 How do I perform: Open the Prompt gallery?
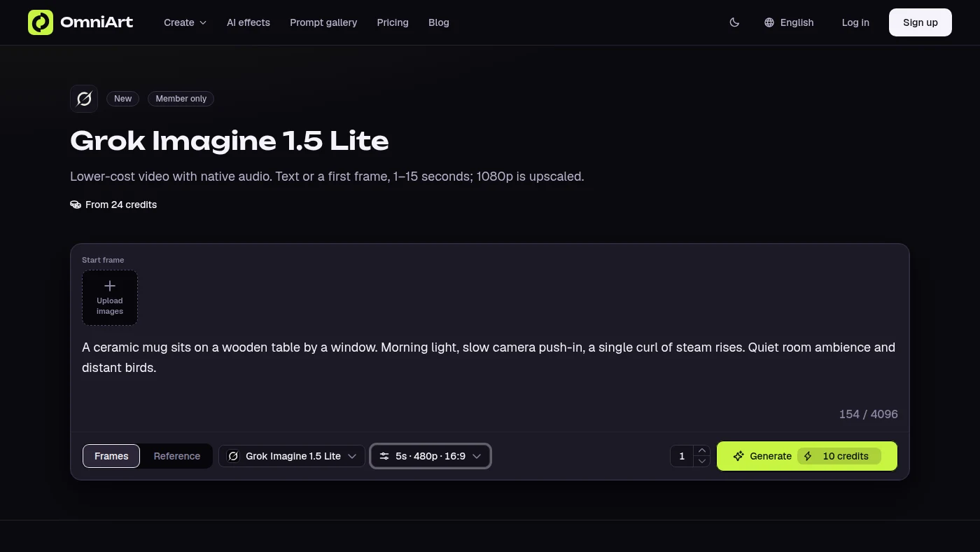[323, 22]
